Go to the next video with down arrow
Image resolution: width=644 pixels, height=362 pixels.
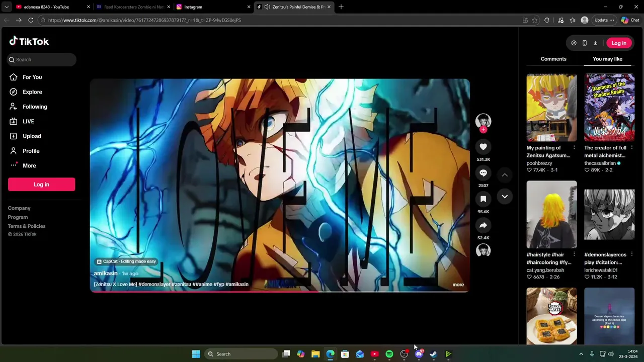[505, 197]
